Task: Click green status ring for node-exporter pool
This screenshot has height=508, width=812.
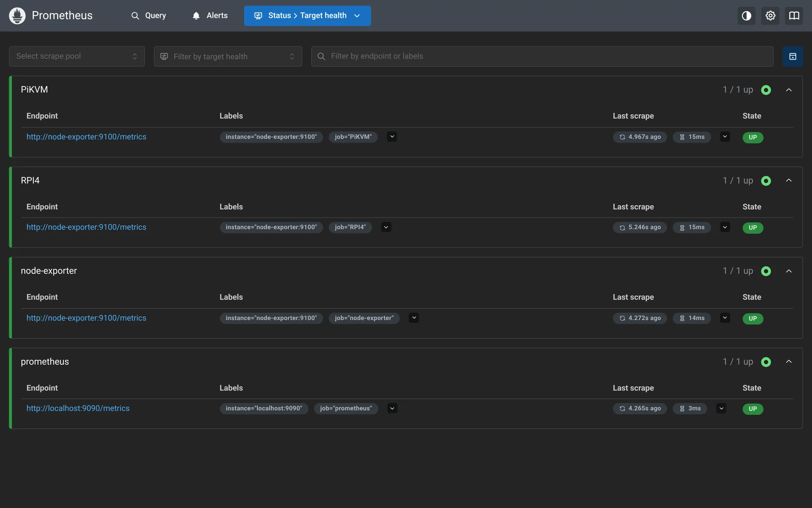Action: 766,271
